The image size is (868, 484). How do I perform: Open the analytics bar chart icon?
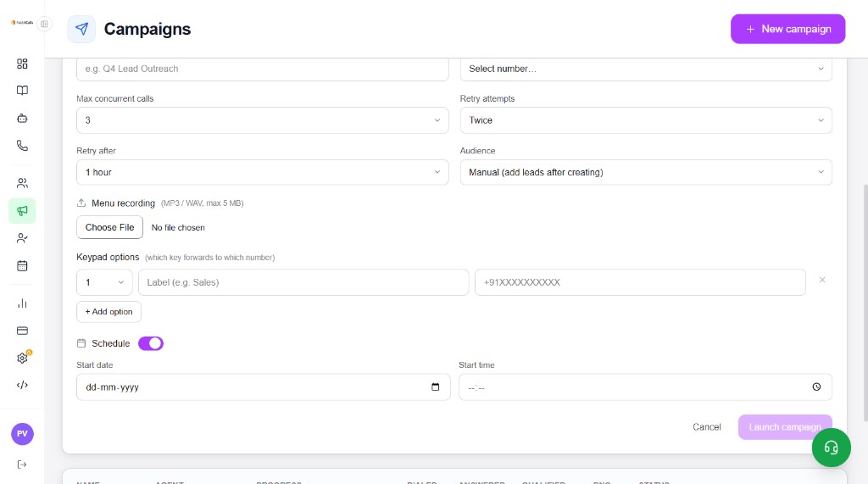[x=22, y=303]
